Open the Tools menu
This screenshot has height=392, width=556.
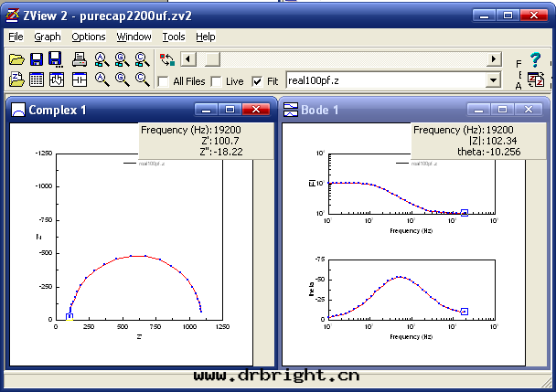[x=174, y=37]
